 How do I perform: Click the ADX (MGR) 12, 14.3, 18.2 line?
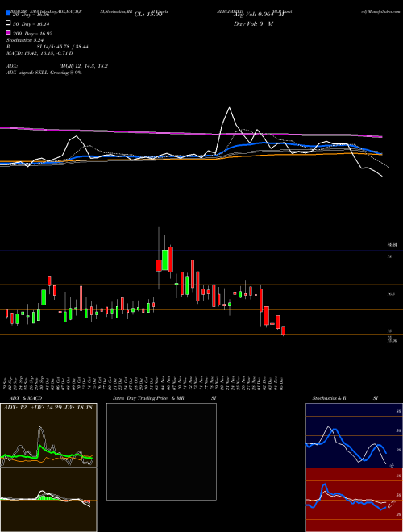coord(57,66)
